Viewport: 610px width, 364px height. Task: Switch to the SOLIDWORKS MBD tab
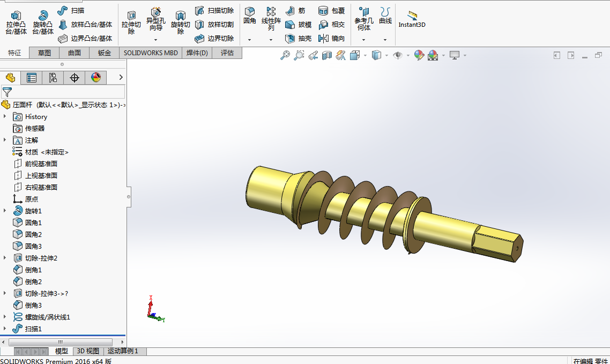pos(151,53)
